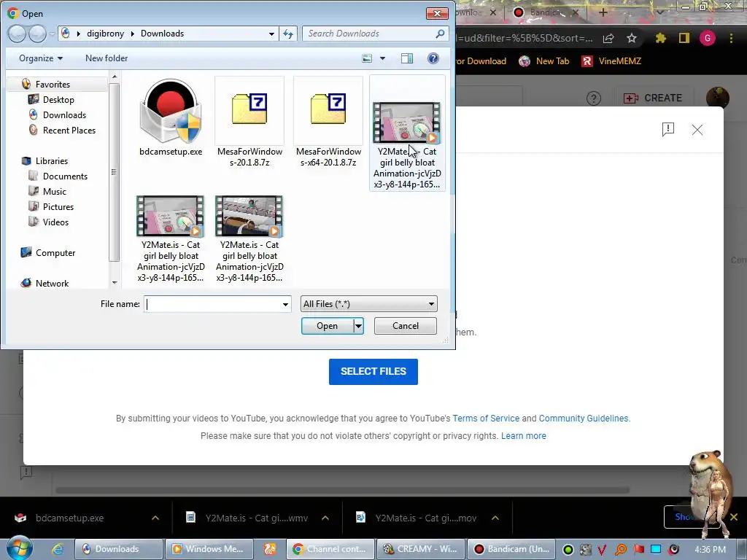This screenshot has width=747, height=560.
Task: Open a new Chrome tab with plus
Action: (x=603, y=12)
